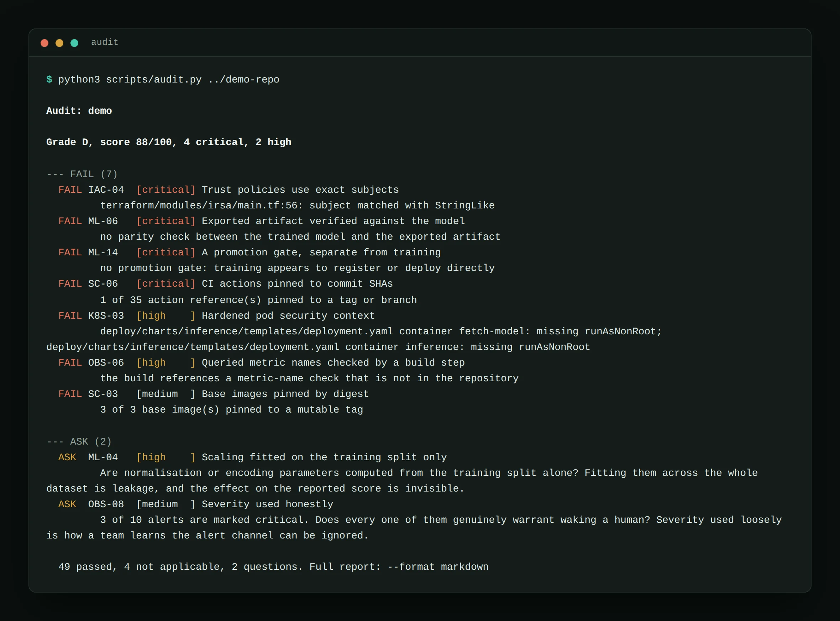Click 'the build references a metric-name check' detail
The width and height of the screenshot is (840, 621).
(309, 378)
